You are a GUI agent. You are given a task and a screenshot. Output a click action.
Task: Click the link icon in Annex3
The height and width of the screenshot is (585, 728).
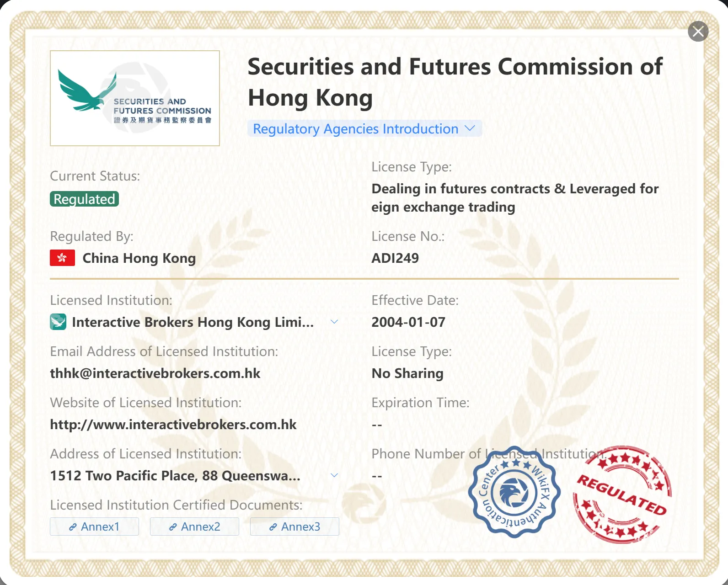(273, 527)
